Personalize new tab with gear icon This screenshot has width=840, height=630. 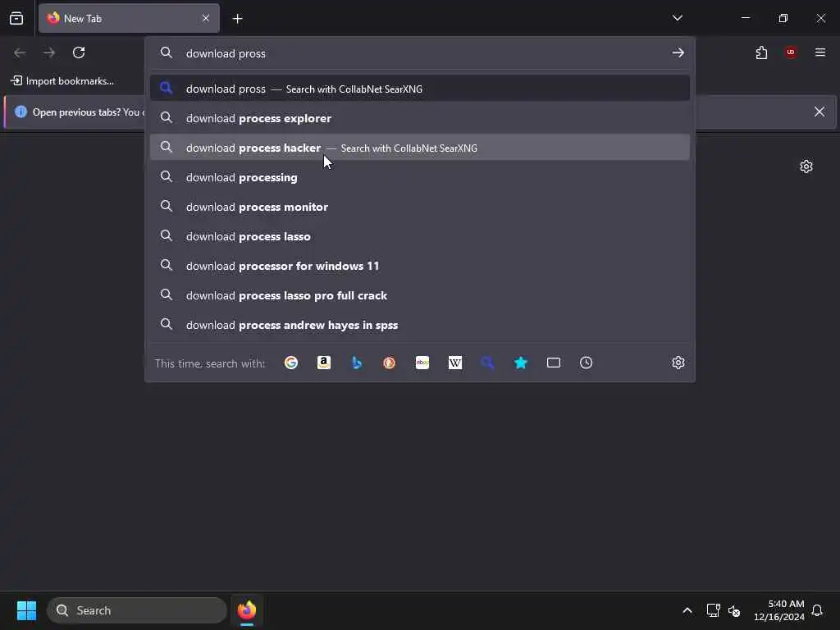pyautogui.click(x=806, y=167)
